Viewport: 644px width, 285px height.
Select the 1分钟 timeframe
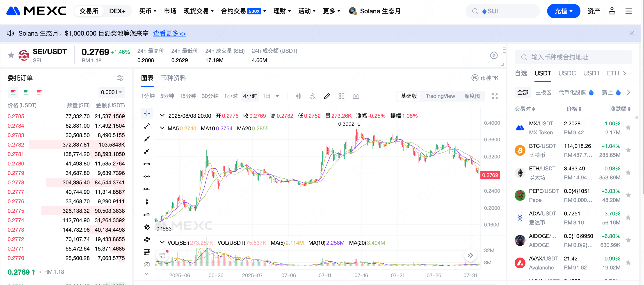click(x=148, y=96)
